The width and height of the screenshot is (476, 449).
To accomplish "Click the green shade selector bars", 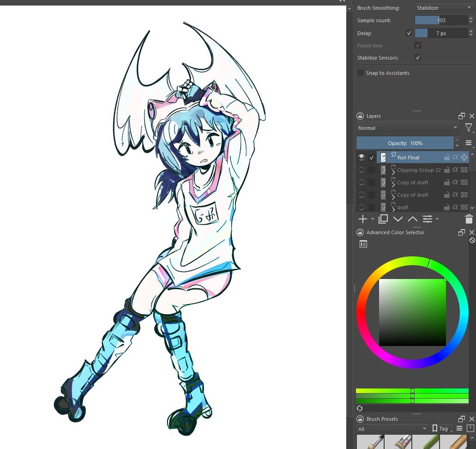I will coord(412,396).
